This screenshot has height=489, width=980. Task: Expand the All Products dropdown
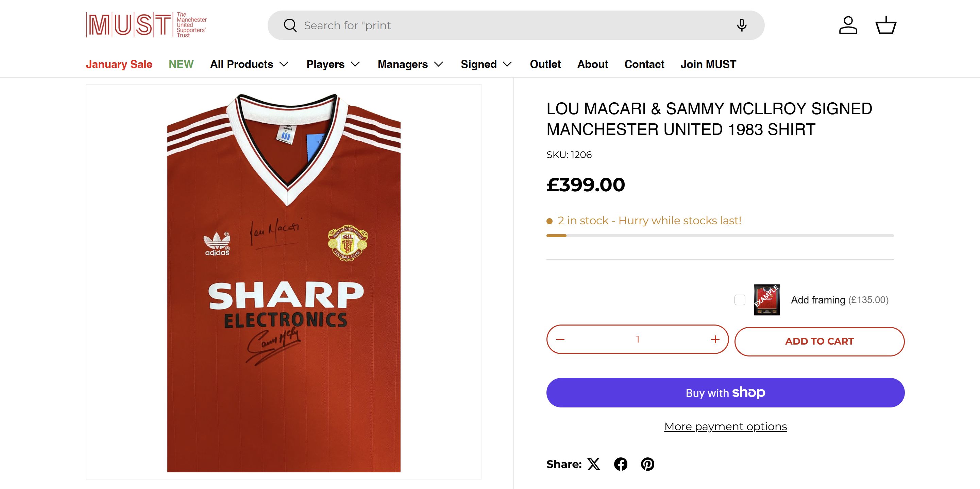point(249,64)
